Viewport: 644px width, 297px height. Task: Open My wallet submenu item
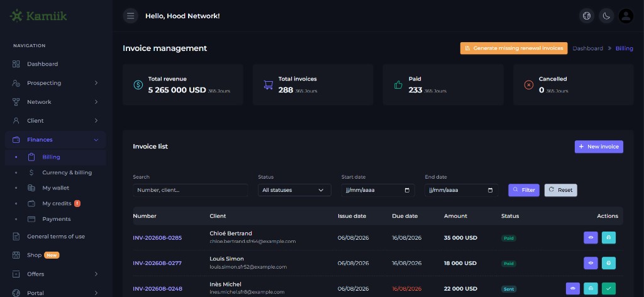(55, 188)
